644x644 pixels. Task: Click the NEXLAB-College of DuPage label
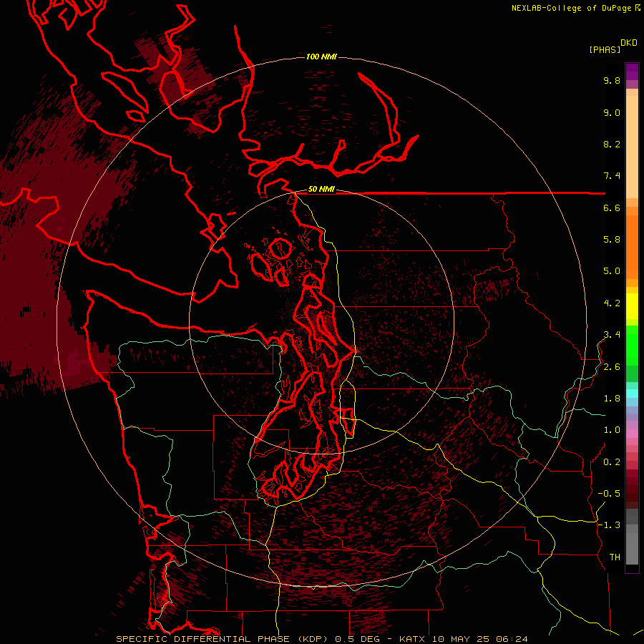tap(572, 8)
